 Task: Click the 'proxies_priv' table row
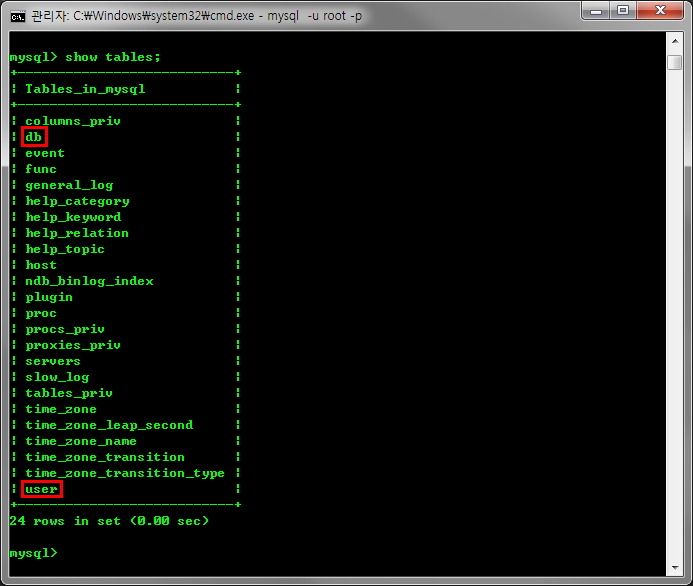click(x=126, y=345)
